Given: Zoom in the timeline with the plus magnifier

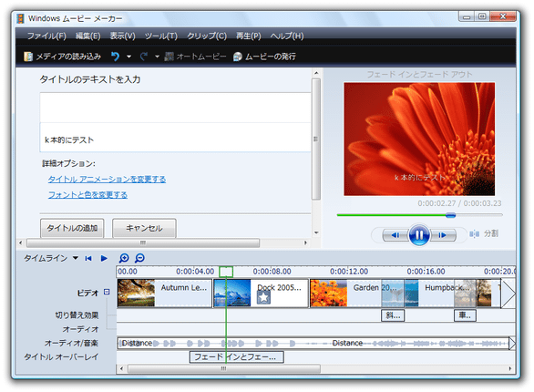Looking at the screenshot, I should coord(124,258).
